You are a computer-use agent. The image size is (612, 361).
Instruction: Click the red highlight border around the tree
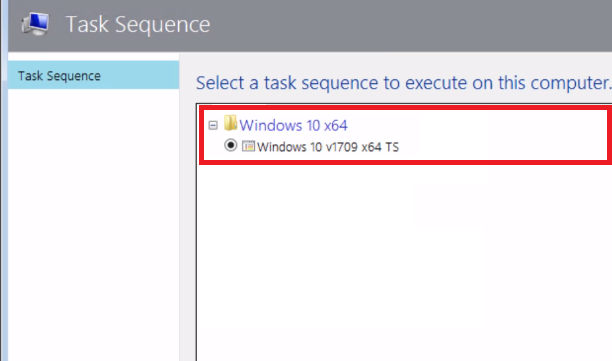(x=404, y=162)
